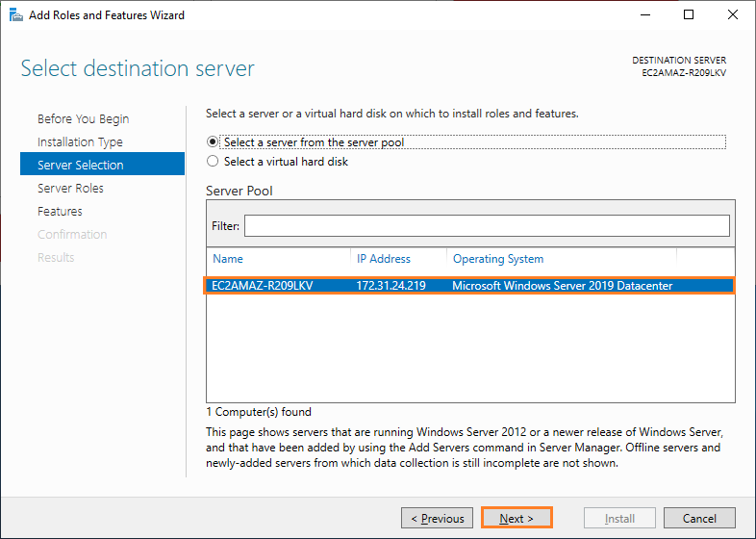756x539 pixels.
Task: Minimize the wizard window
Action: point(645,15)
